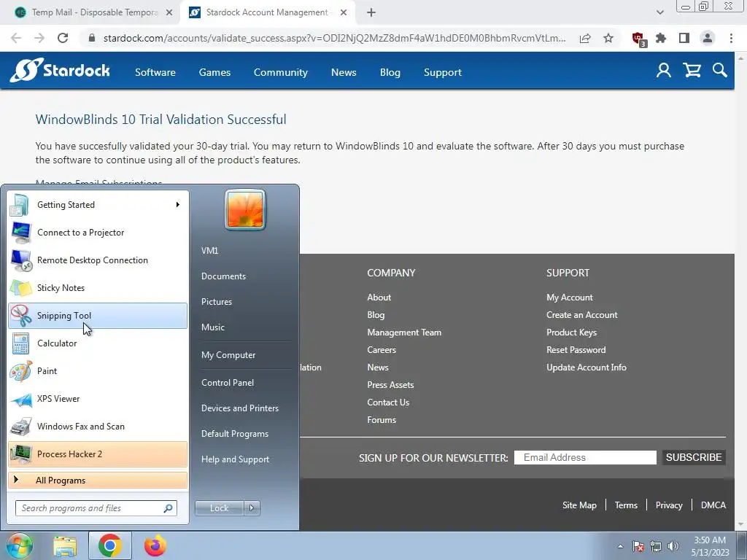
Task: Open Sticky Notes icon
Action: coord(20,288)
